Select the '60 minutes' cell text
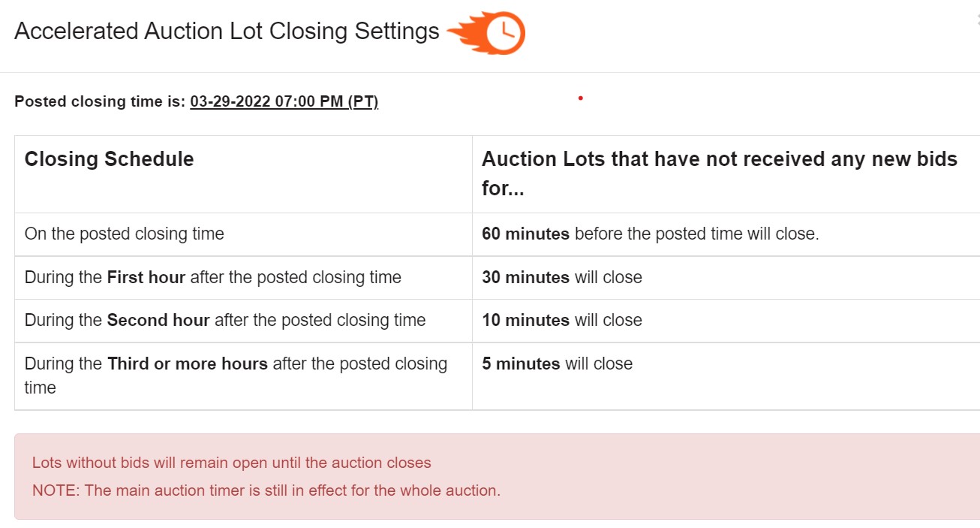980x528 pixels. (525, 234)
